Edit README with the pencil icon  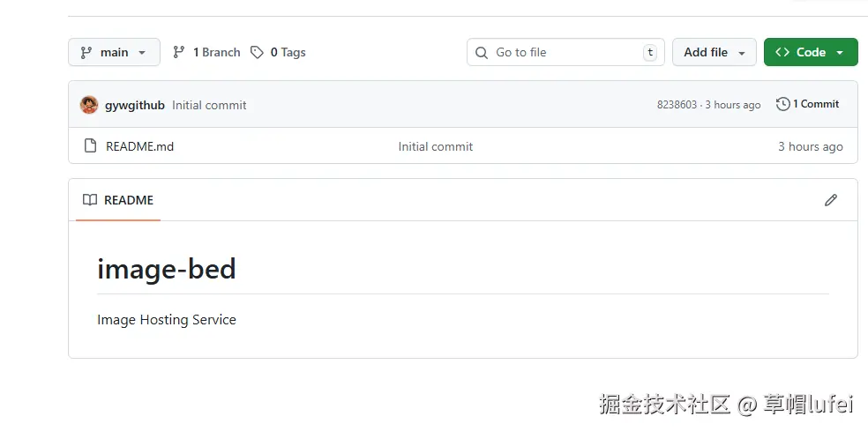coord(830,200)
